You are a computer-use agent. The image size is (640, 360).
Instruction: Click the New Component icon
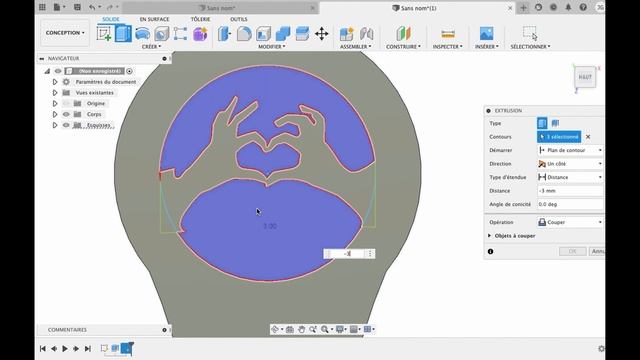click(x=347, y=34)
